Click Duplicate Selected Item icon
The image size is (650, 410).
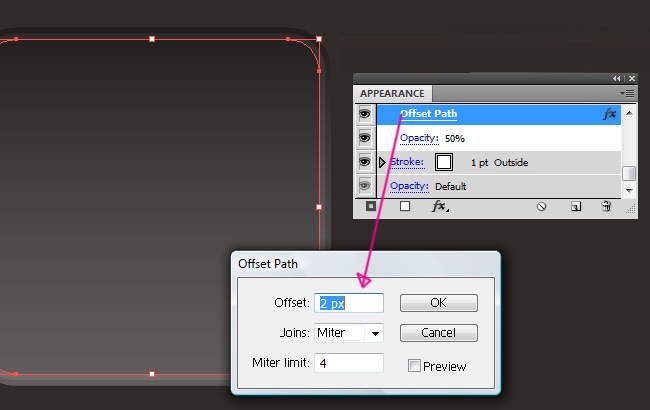(576, 206)
